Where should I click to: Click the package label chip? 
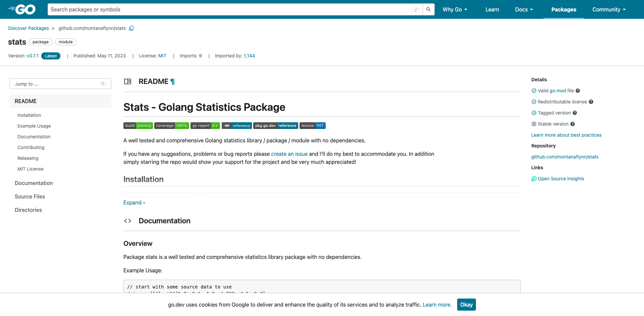coord(41,42)
